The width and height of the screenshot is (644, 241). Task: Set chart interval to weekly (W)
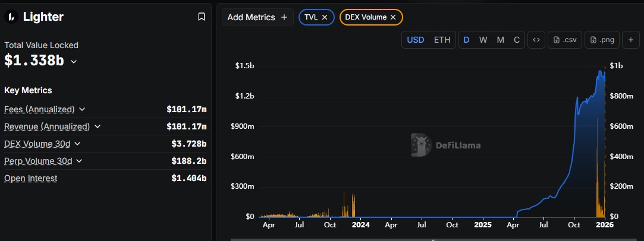pyautogui.click(x=483, y=40)
